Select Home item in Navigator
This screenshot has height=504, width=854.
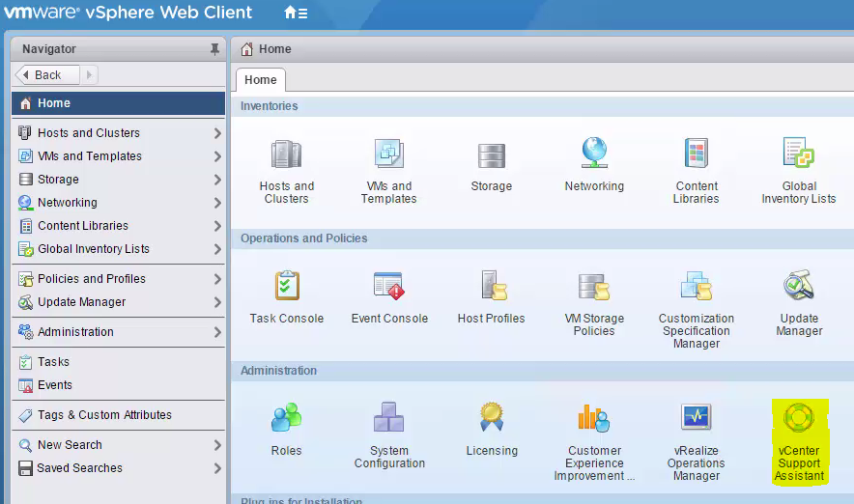point(118,103)
